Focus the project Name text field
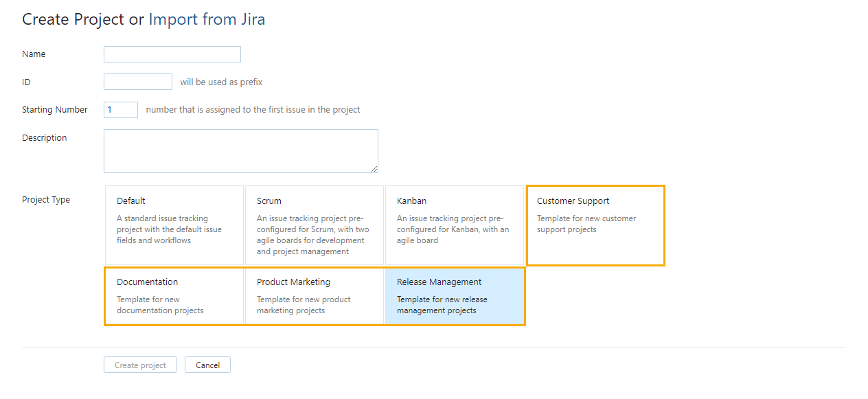The image size is (868, 399). click(x=172, y=54)
